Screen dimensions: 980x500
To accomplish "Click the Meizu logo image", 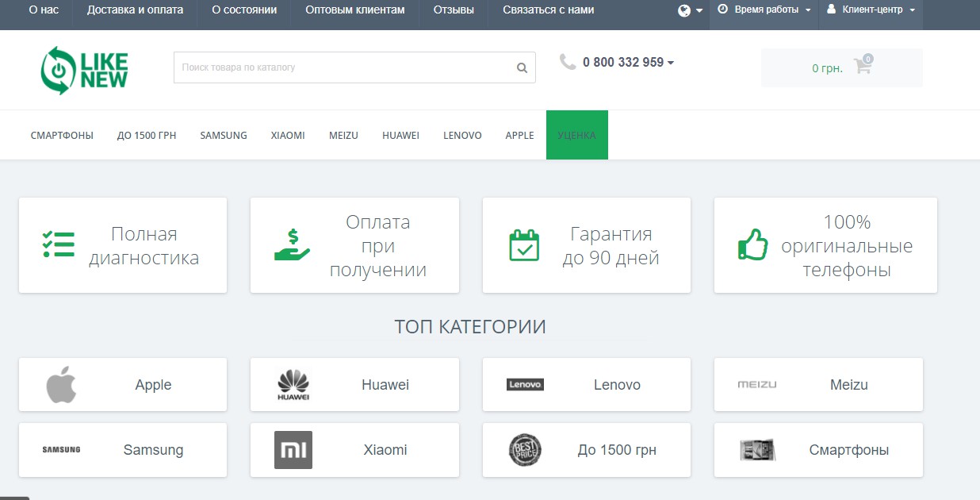I will click(x=757, y=385).
